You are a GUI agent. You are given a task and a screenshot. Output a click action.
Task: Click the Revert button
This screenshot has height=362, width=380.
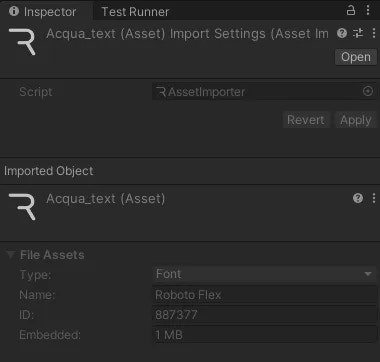click(x=306, y=120)
